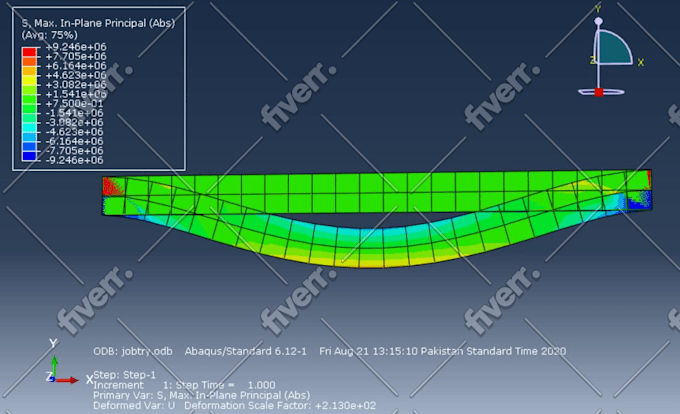Click the legend value '-6.164e+06'
The image size is (680, 414).
point(75,141)
